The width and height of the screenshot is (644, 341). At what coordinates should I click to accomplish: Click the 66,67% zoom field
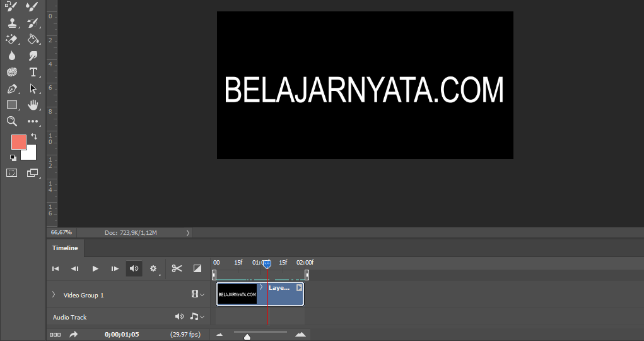(61, 232)
